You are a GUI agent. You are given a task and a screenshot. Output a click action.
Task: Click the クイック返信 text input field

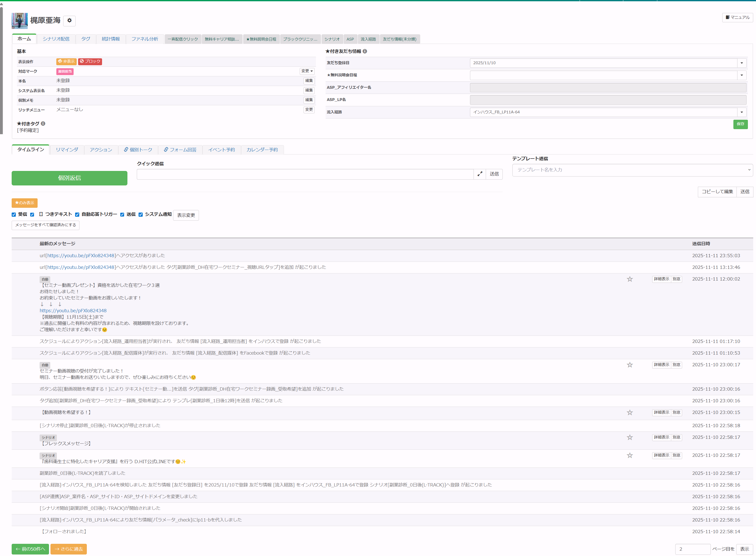[x=305, y=174]
